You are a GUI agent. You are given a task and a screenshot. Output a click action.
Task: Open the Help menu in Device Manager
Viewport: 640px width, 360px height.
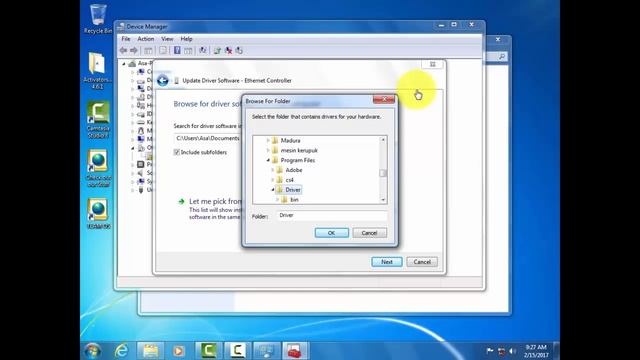(186, 39)
